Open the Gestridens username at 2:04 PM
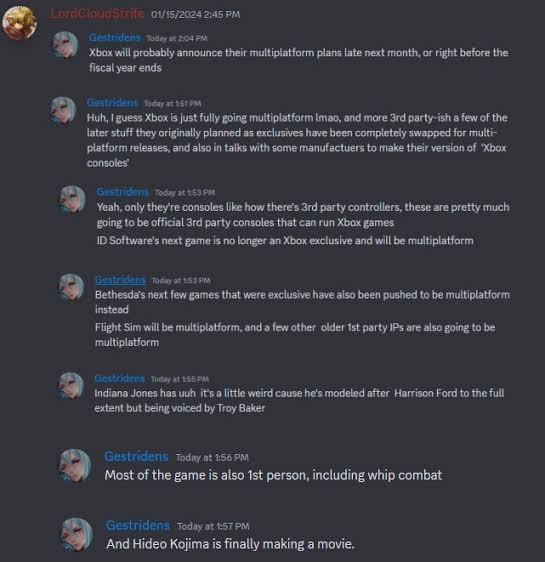The width and height of the screenshot is (545, 562). tap(115, 38)
